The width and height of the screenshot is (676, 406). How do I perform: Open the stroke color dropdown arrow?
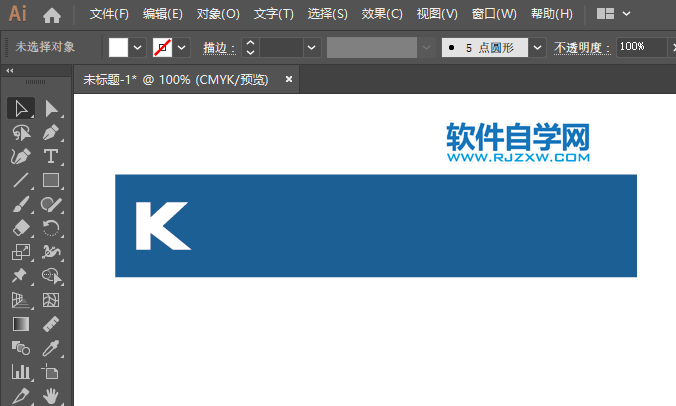click(182, 47)
